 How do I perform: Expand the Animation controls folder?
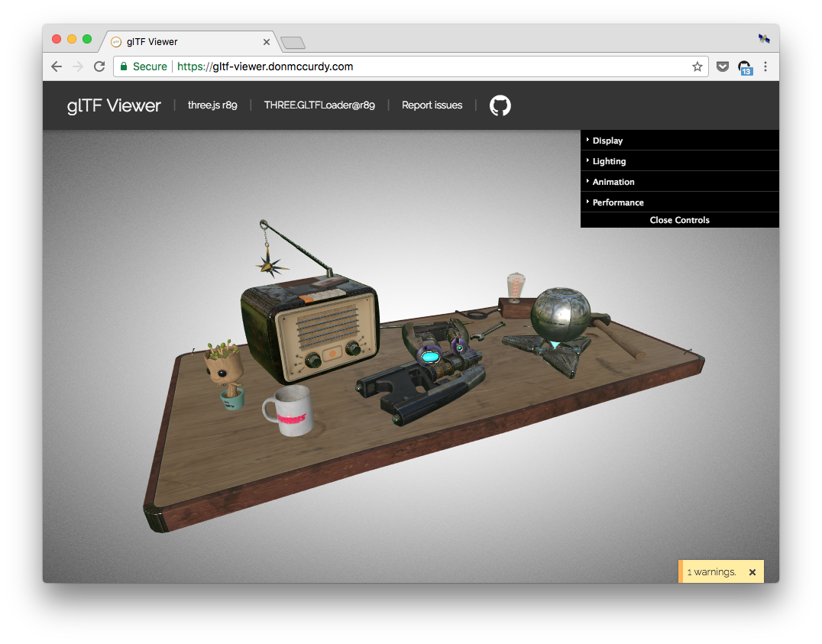coord(679,182)
